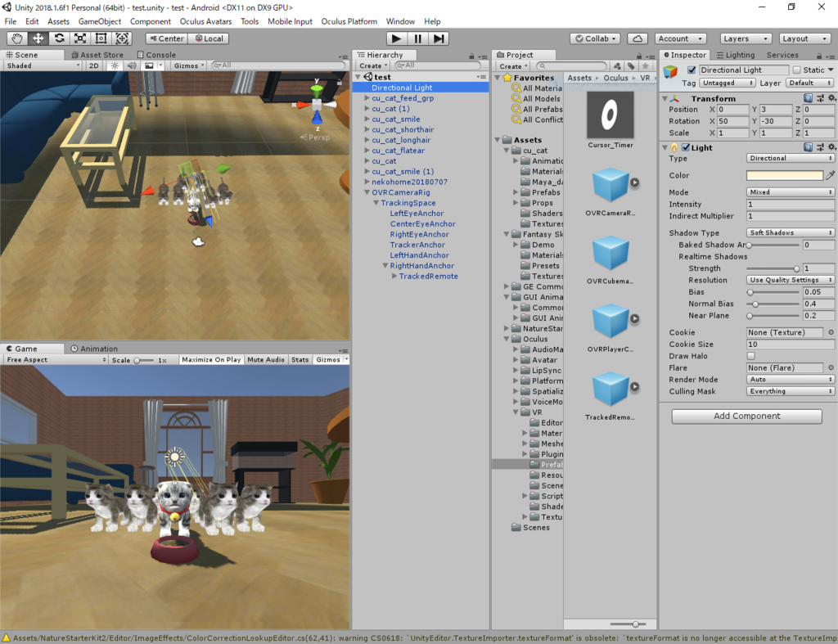This screenshot has height=644, width=838.
Task: Switch to the Console tab
Action: coord(156,55)
